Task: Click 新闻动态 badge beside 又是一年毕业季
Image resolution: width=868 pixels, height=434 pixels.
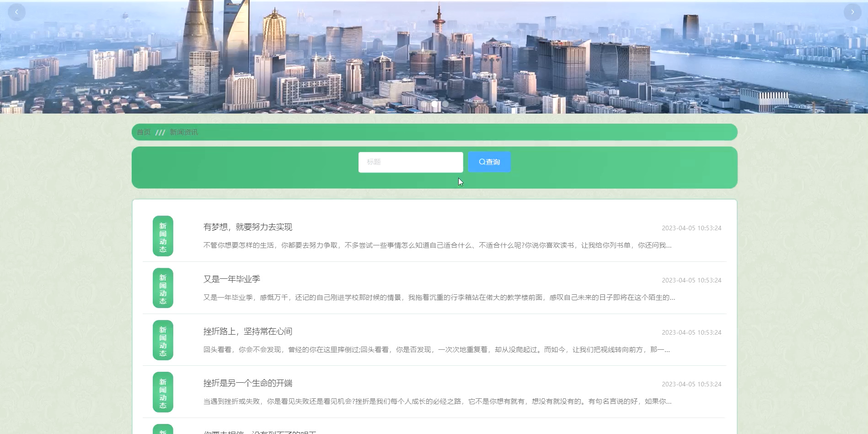Action: tap(163, 288)
